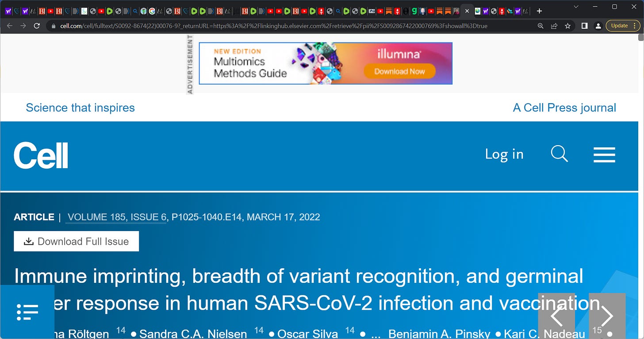Click the ARTICLE label text
644x339 pixels.
click(34, 217)
